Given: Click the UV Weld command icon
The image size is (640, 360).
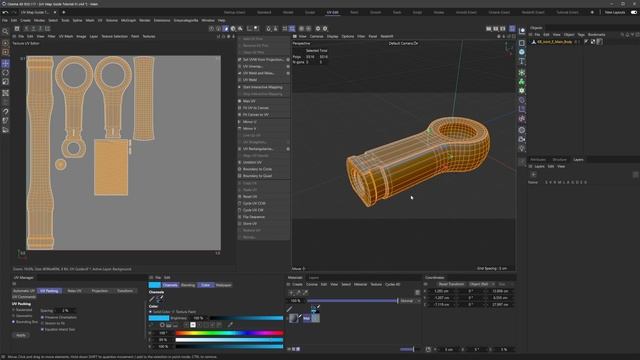Looking at the screenshot, I should click(240, 80).
